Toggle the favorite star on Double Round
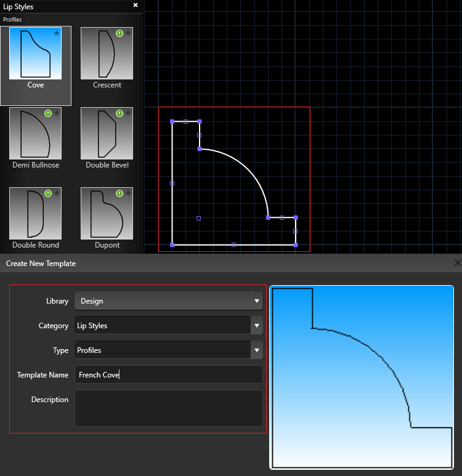462x476 pixels. point(57,193)
